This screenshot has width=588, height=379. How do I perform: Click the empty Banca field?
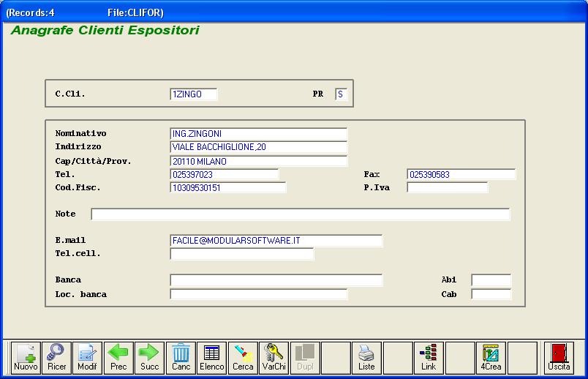click(276, 280)
